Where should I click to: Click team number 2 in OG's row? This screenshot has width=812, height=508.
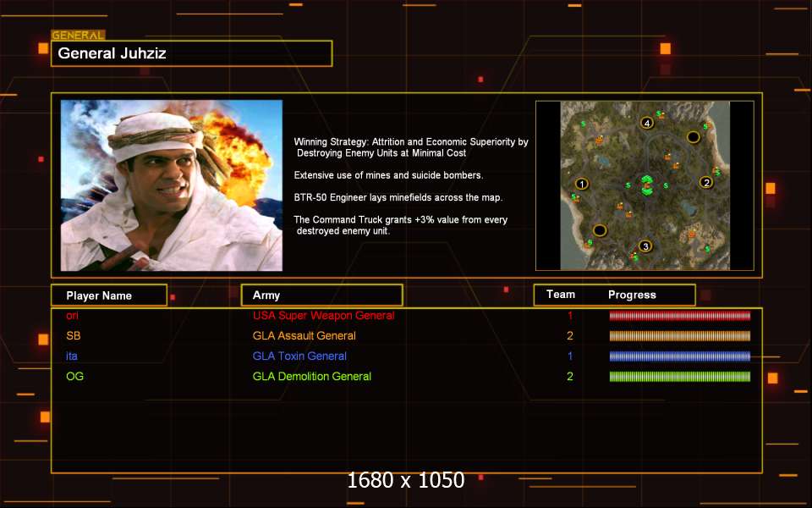pyautogui.click(x=569, y=376)
